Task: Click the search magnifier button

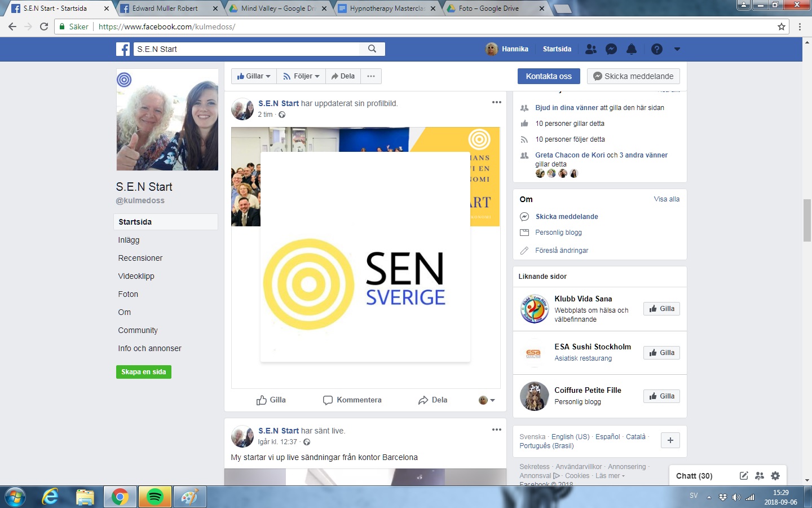Action: [372, 49]
